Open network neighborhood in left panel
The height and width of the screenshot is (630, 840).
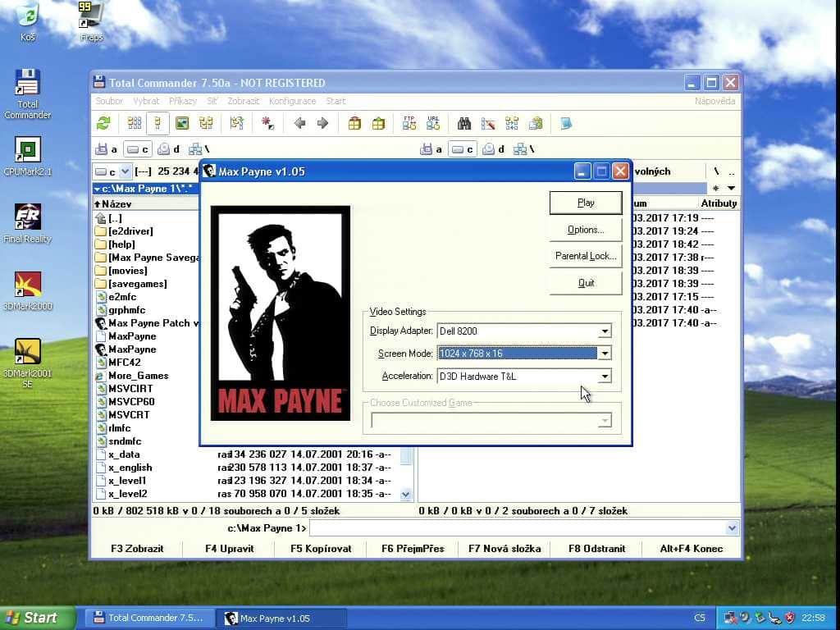pyautogui.click(x=199, y=149)
